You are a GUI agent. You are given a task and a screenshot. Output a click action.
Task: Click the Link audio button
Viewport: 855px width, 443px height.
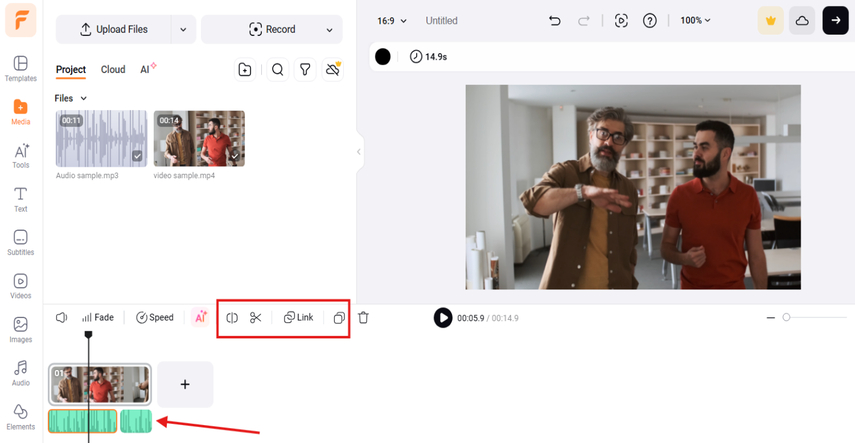(x=298, y=318)
